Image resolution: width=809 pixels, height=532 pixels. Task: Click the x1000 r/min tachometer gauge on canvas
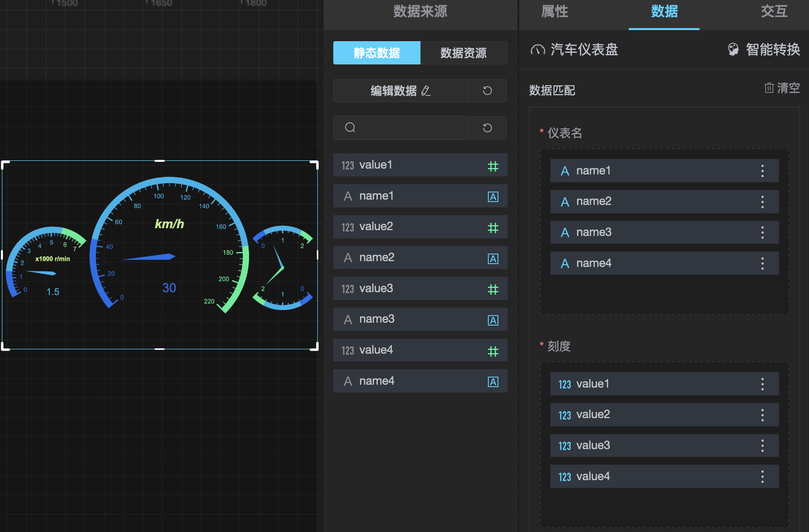pyautogui.click(x=46, y=262)
